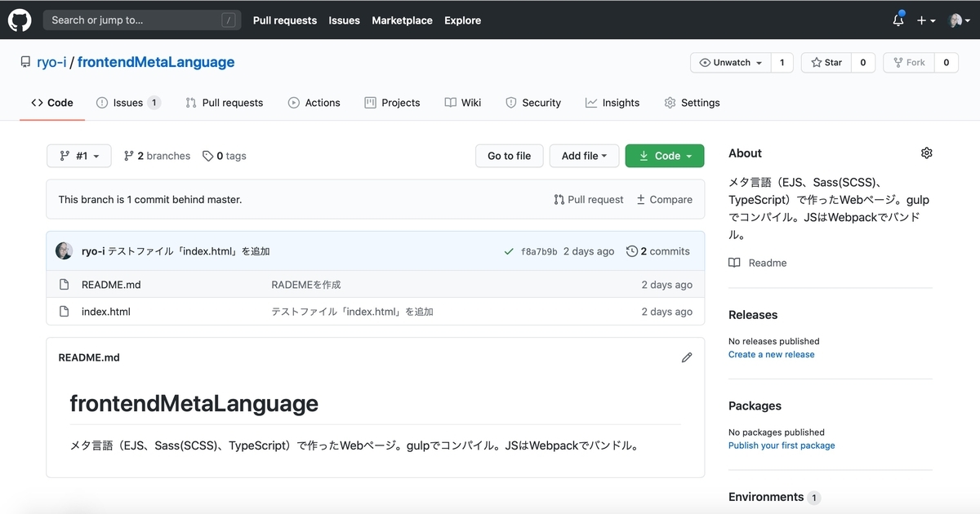Screen dimensions: 980x514
Task: Open the Environments heading
Action: 766,497
